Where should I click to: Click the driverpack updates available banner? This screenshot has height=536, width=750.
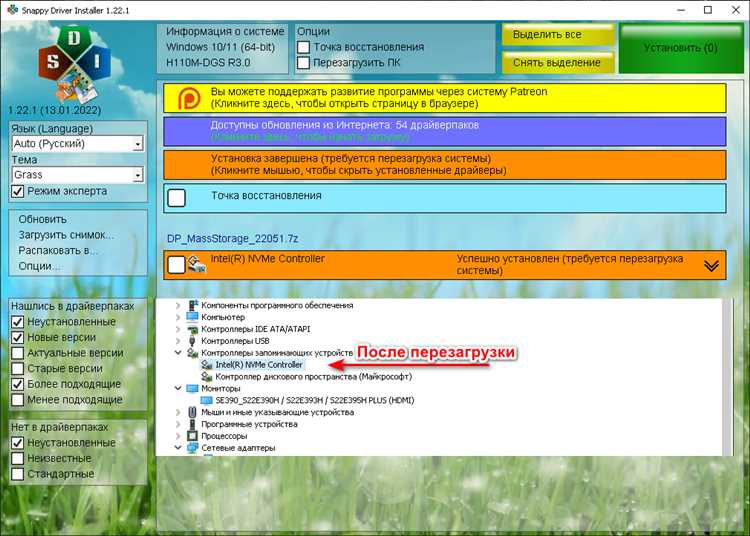[445, 131]
